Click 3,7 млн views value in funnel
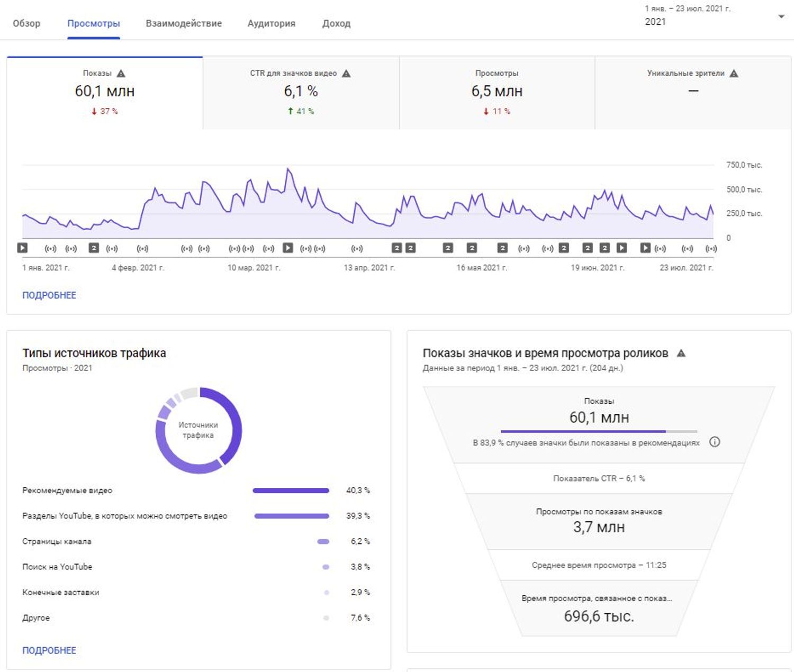Viewport: 794px width, 672px height. click(599, 527)
